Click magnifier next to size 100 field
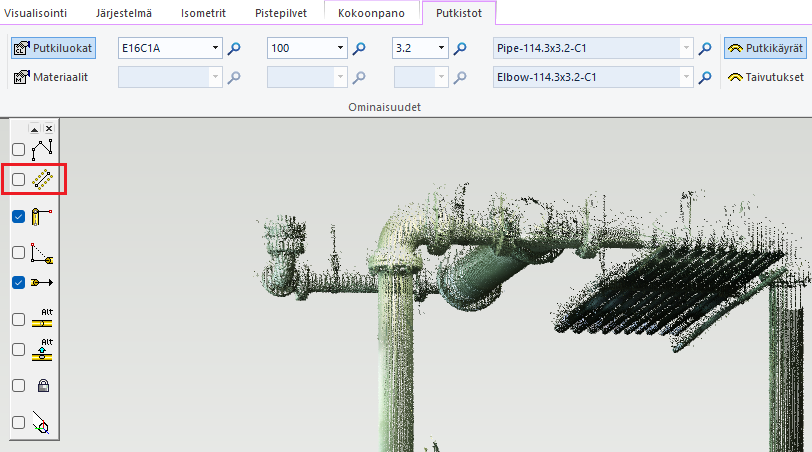This screenshot has height=452, width=812. click(x=360, y=48)
